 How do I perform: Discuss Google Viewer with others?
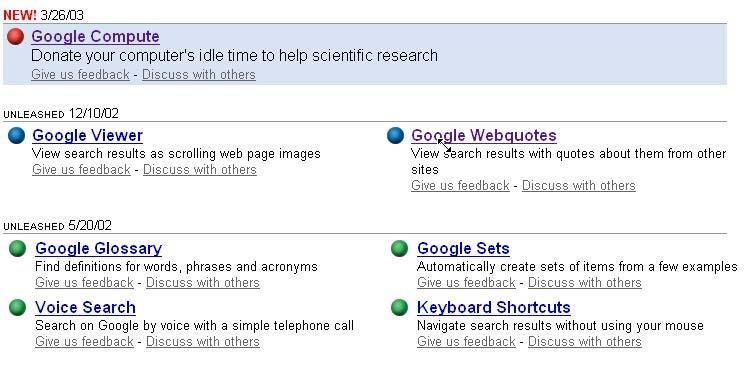pyautogui.click(x=200, y=170)
